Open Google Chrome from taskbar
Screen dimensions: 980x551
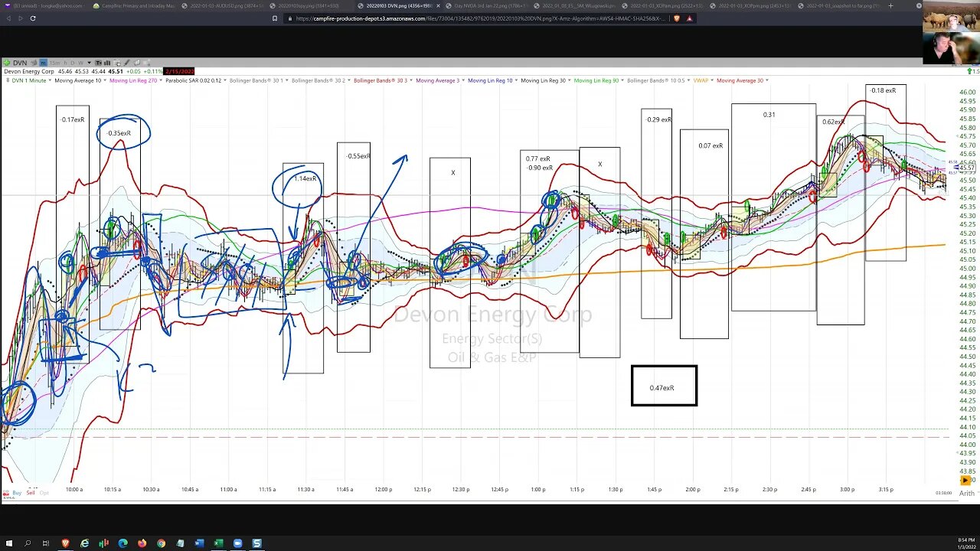point(161,543)
